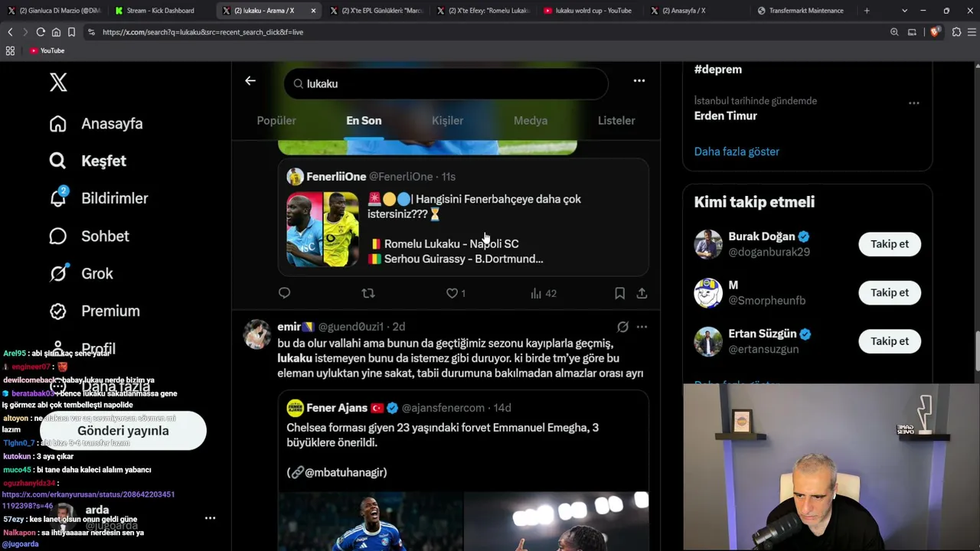Open more options for Erden Timur trend

(913, 103)
